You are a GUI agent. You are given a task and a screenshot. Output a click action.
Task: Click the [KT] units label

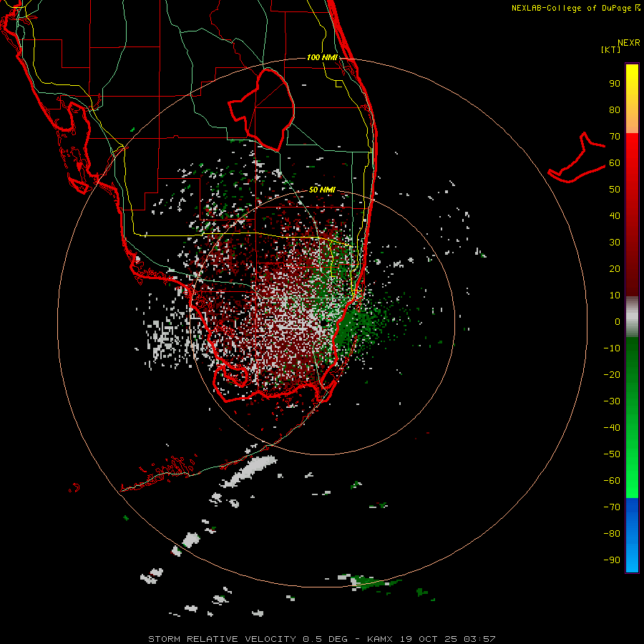(611, 49)
